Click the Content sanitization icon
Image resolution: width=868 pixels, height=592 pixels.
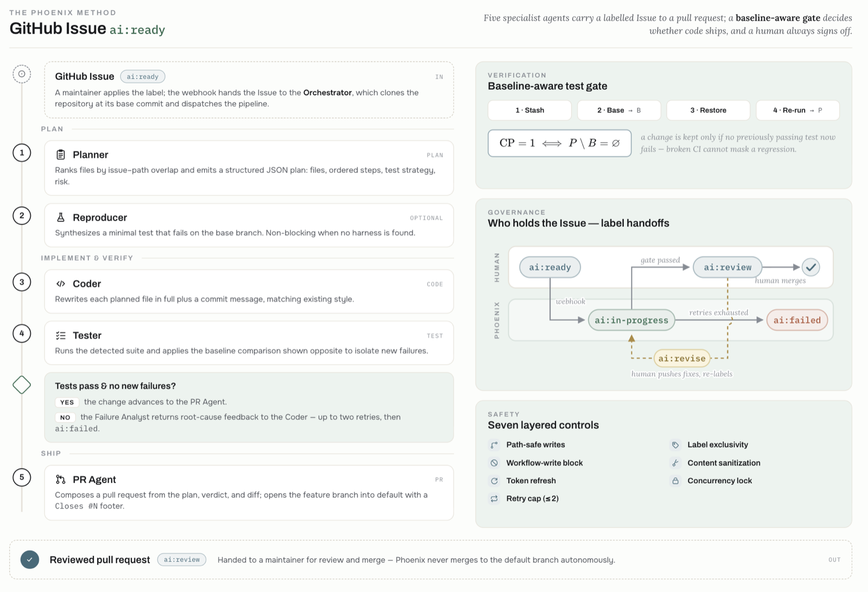tap(675, 463)
